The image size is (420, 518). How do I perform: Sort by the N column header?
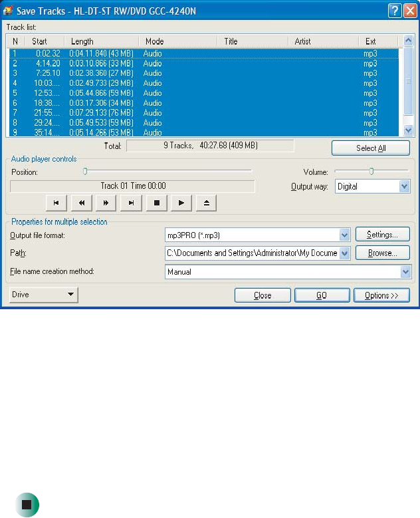(x=15, y=41)
